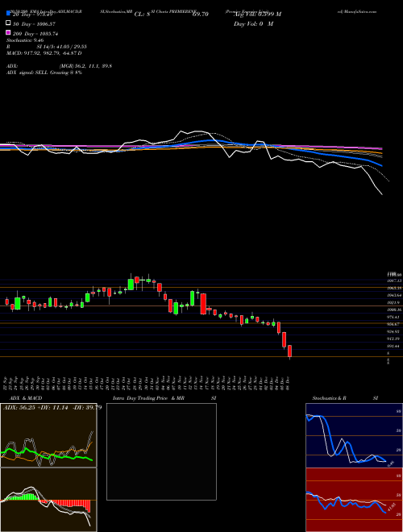The height and width of the screenshot is (532, 403).
Task: Click the 'ADX: 56.25 +DY: 11.14 -DY: 39.79' header
Action: [x=52, y=408]
